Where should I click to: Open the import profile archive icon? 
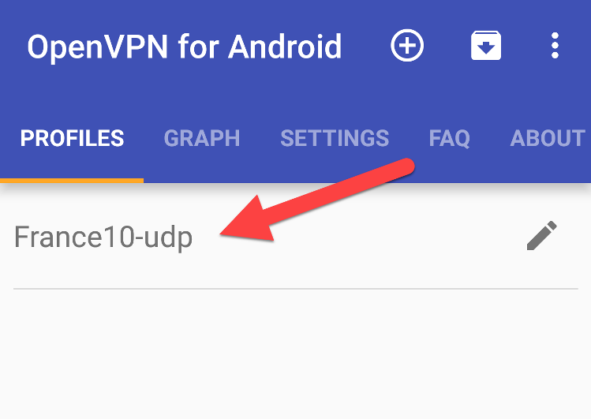pyautogui.click(x=486, y=45)
